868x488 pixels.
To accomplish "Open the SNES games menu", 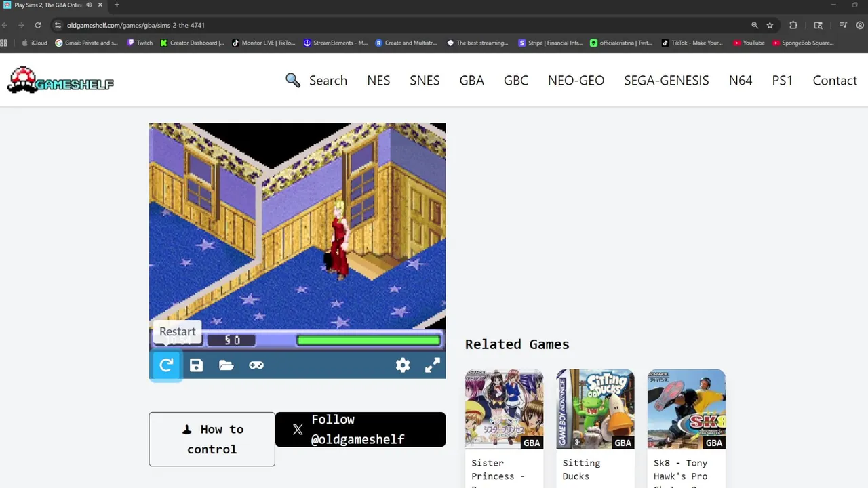I will pos(425,80).
